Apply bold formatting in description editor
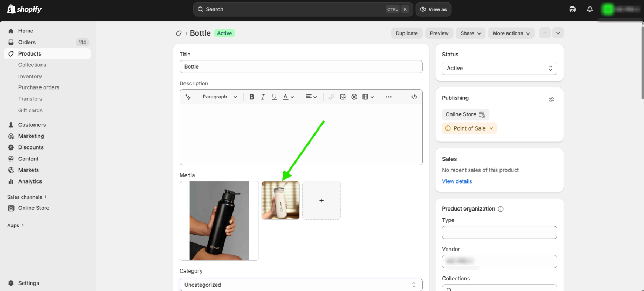Image resolution: width=644 pixels, height=291 pixels. point(251,97)
